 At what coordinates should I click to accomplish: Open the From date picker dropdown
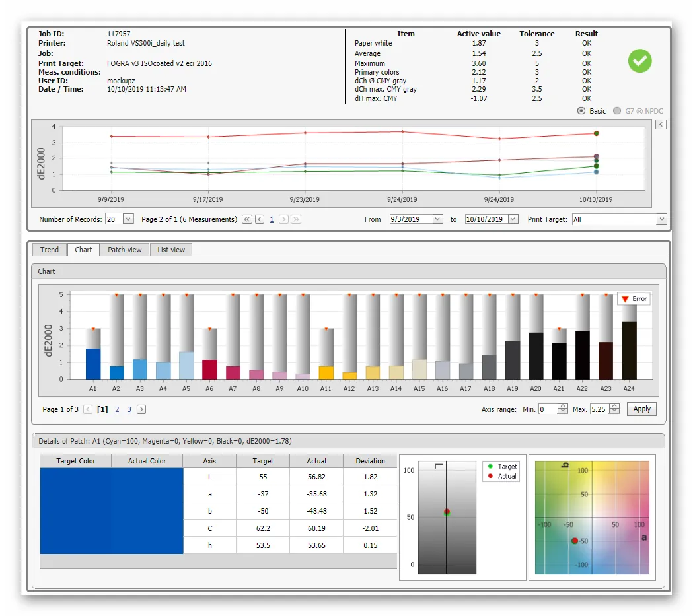point(437,219)
